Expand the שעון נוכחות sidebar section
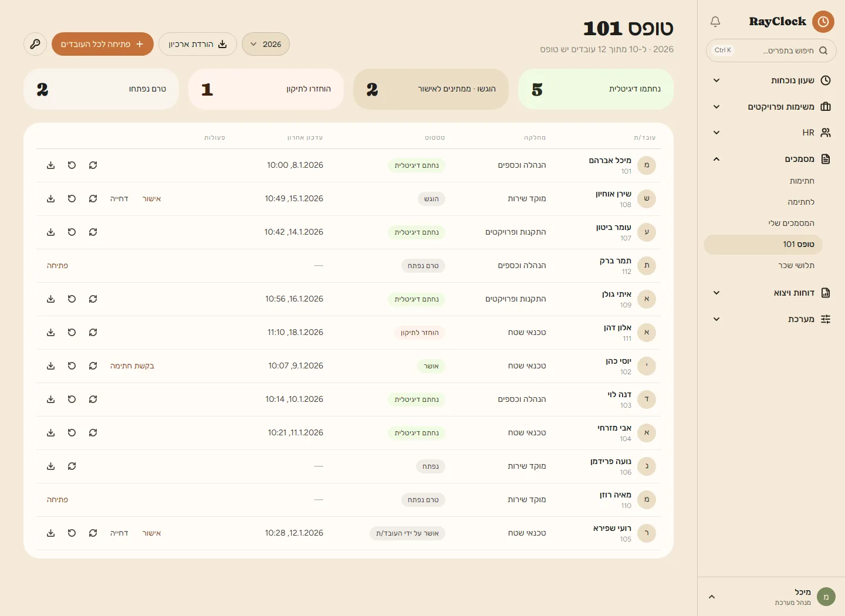Viewport: 845px width, 616px height. point(771,80)
